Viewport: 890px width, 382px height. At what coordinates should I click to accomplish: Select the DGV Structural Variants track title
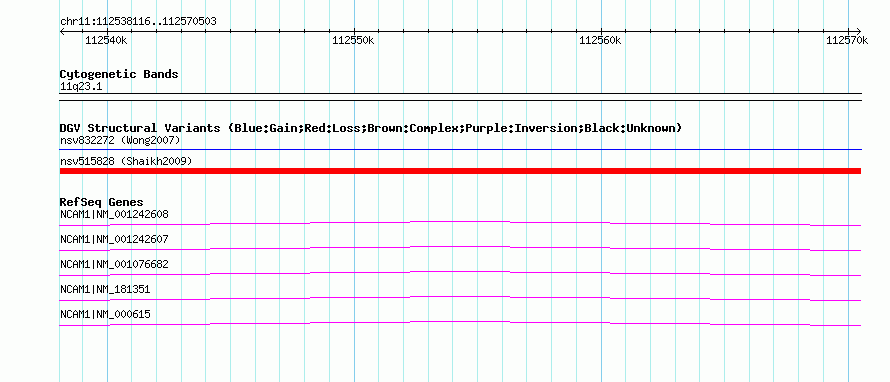coord(371,128)
